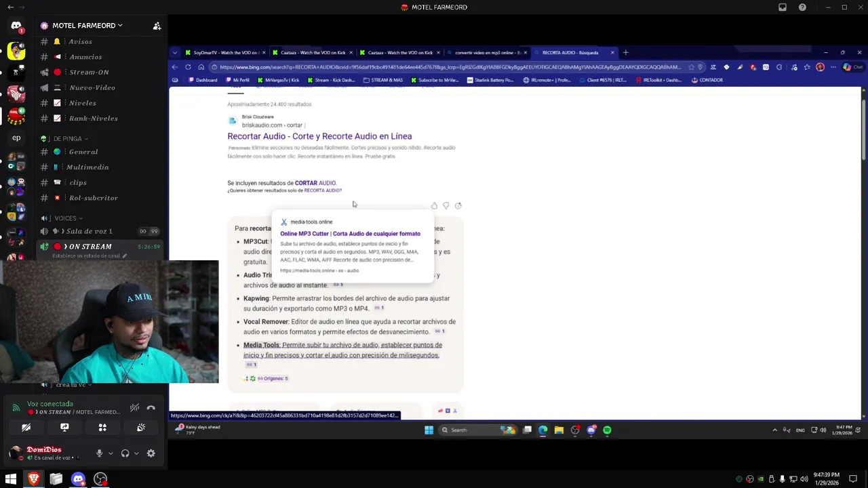Open Discord direct messages home icon
868x488 pixels.
pyautogui.click(x=16, y=26)
